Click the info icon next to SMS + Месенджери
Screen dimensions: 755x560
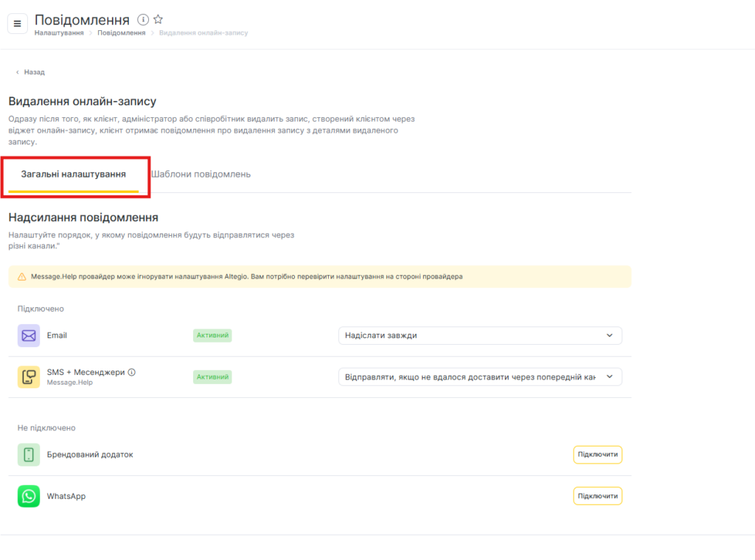pyautogui.click(x=132, y=372)
